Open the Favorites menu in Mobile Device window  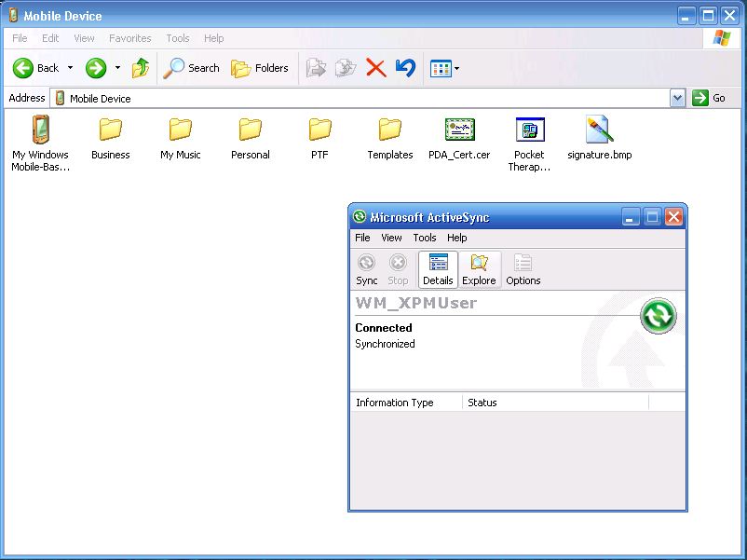tap(129, 38)
